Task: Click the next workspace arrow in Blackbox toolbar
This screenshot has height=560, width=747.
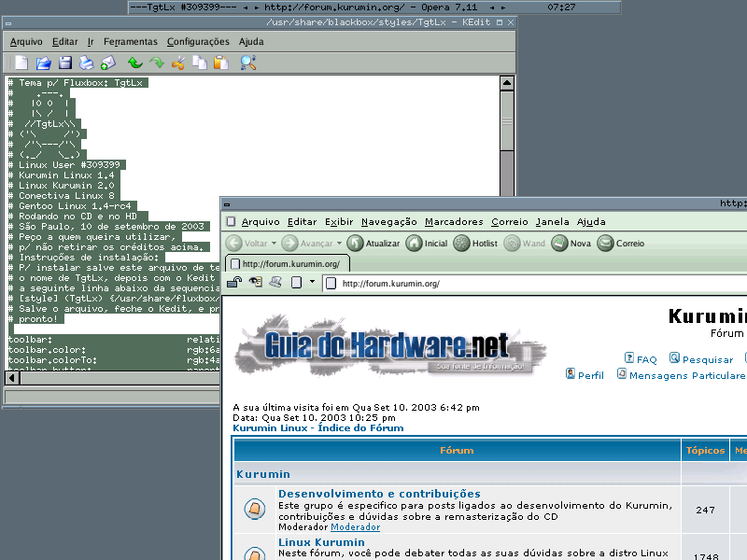Action: tap(258, 7)
